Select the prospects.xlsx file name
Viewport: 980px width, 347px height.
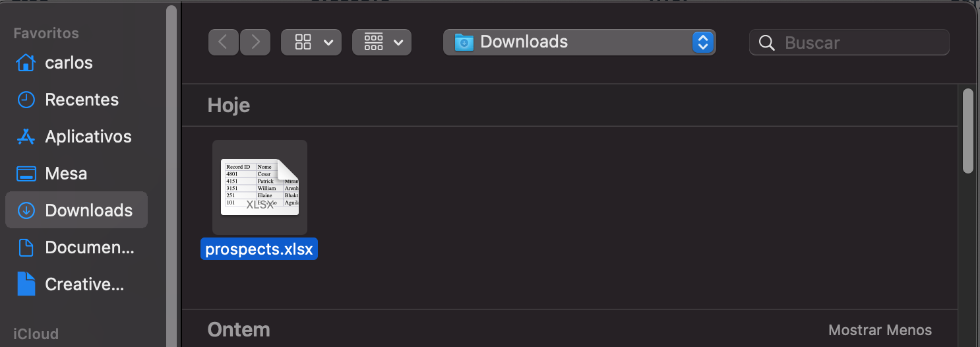(x=259, y=249)
